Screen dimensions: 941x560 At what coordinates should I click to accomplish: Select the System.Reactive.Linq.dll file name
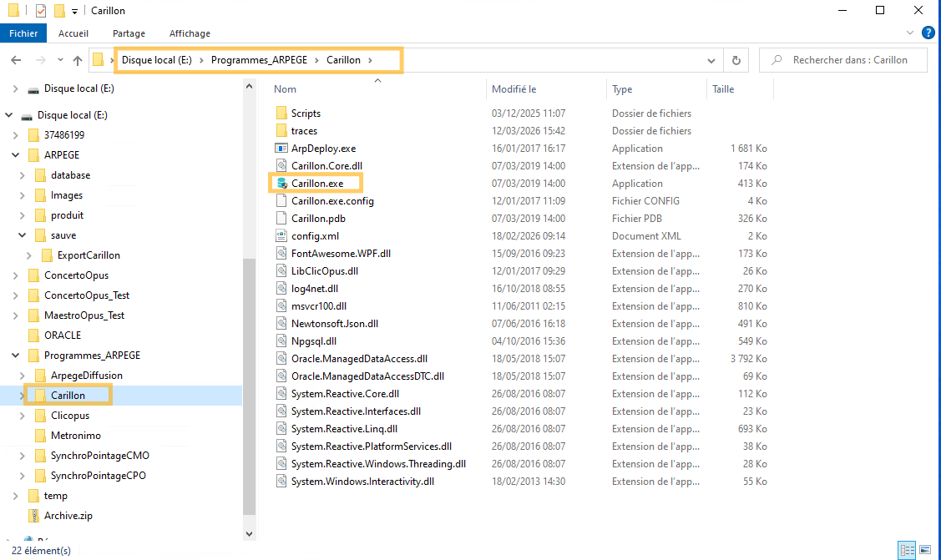click(x=345, y=429)
